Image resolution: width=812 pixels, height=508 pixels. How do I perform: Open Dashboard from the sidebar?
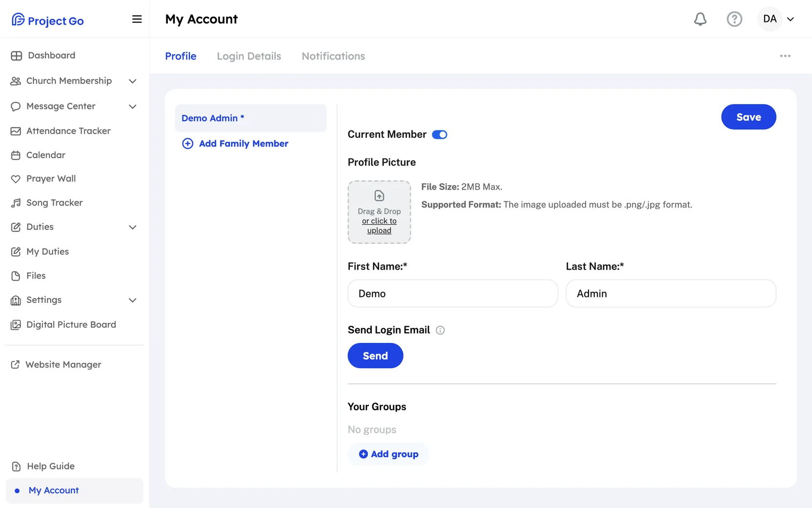(43, 56)
